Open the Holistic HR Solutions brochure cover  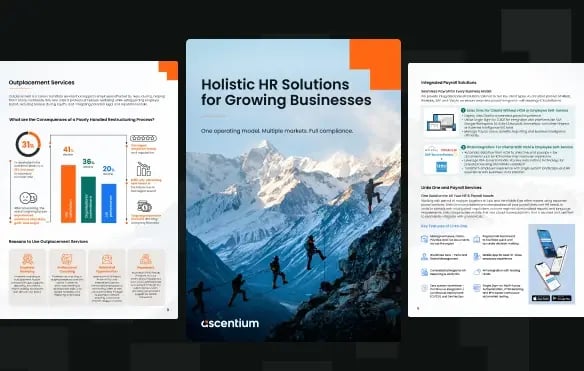pos(293,190)
